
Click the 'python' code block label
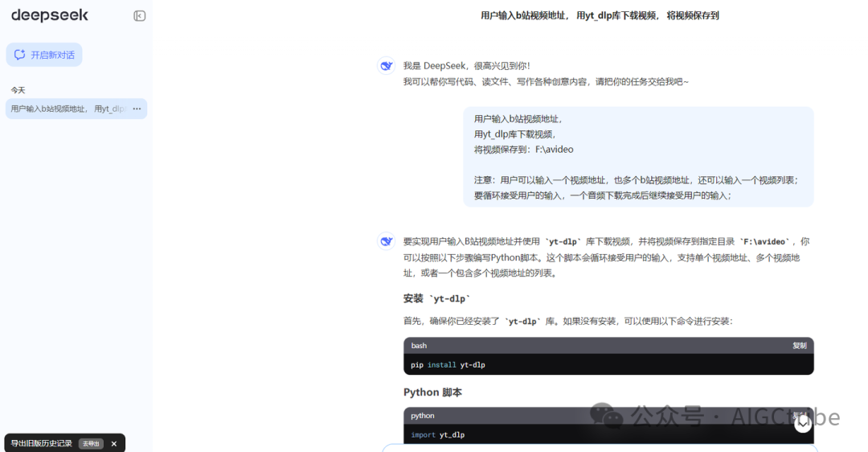pos(423,416)
